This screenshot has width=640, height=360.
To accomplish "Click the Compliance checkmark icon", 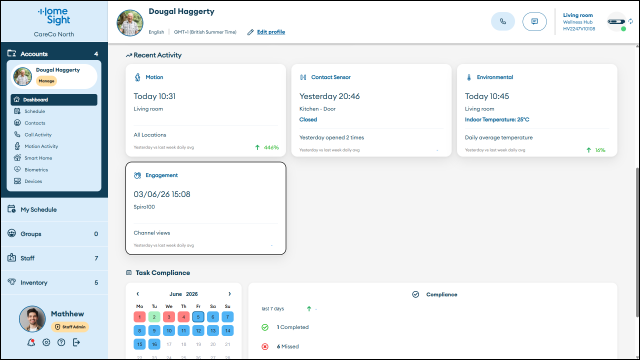I will coord(416,294).
